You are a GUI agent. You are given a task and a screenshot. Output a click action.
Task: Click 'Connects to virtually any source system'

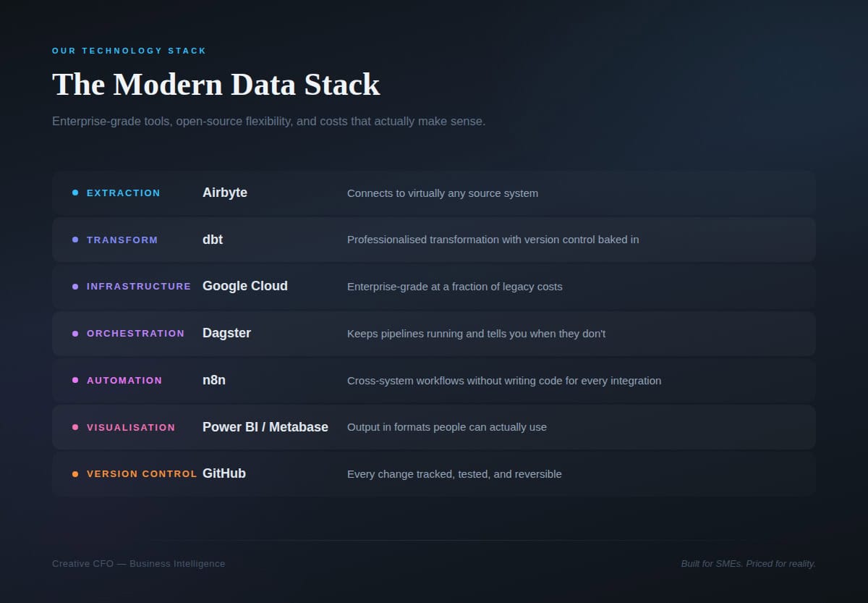[443, 193]
